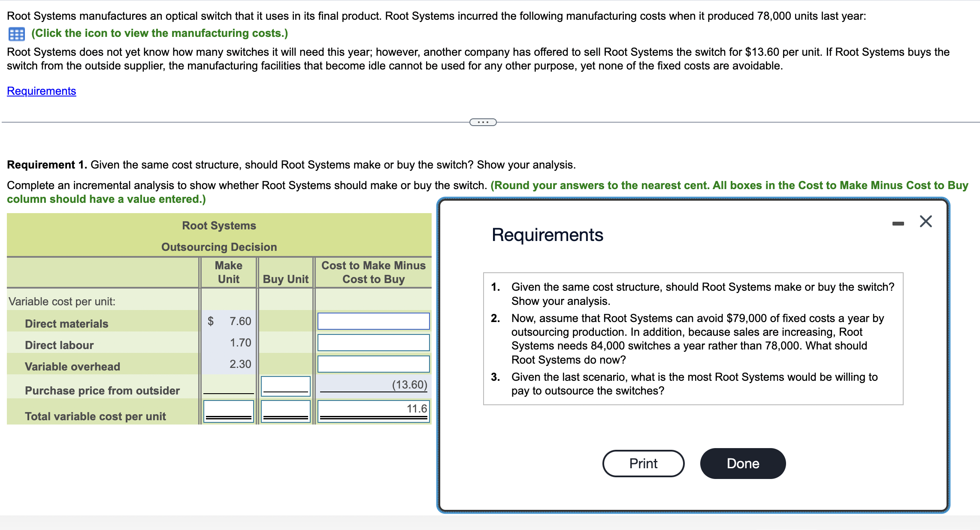The image size is (980, 530).
Task: Click Variable overhead difference input box
Action: 373,364
